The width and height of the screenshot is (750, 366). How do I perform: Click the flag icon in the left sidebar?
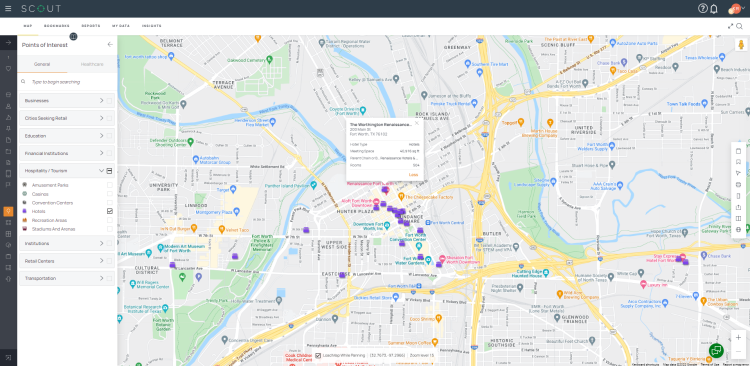[8, 184]
